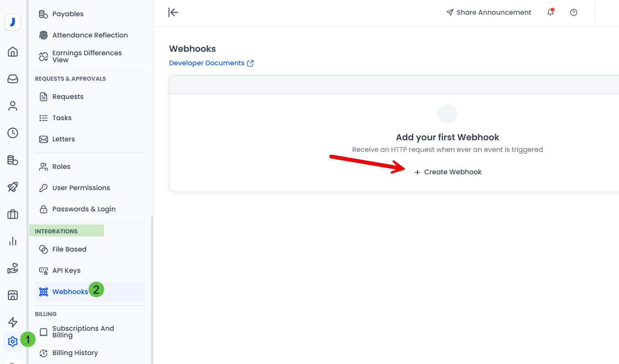The height and width of the screenshot is (364, 619).
Task: Click the Create Webhook button
Action: click(x=448, y=172)
